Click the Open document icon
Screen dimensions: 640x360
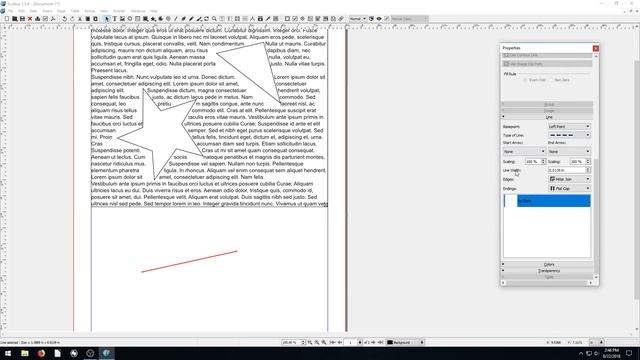14,19
